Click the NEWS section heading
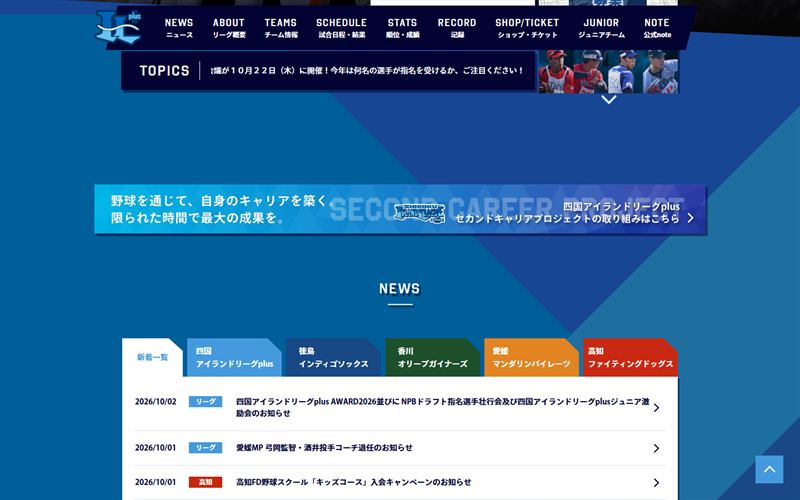This screenshot has width=800, height=500. (399, 289)
